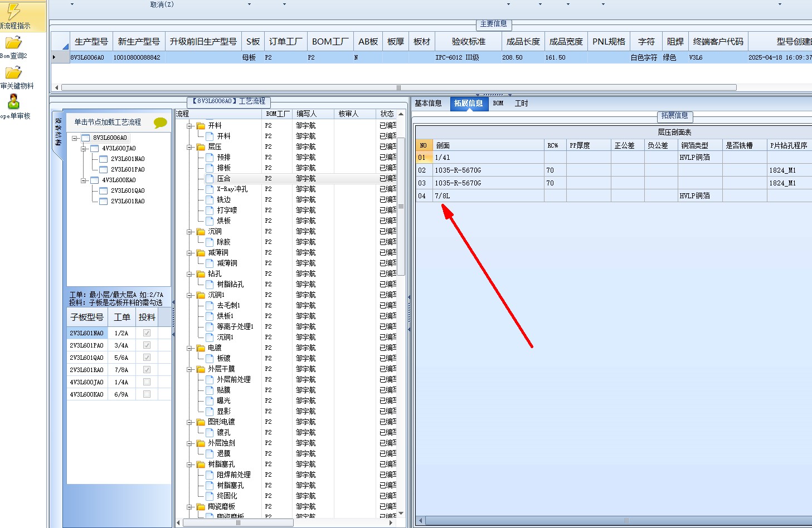Switch to the 工时 tab
This screenshot has width=812, height=528.
pos(521,104)
